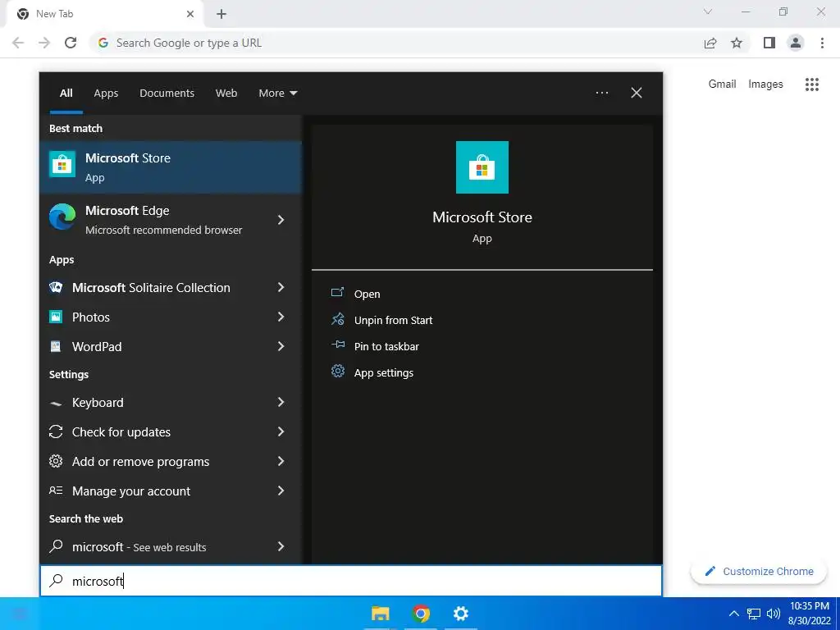This screenshot has height=630, width=840.
Task: Open the Google apps grid
Action: pos(812,84)
